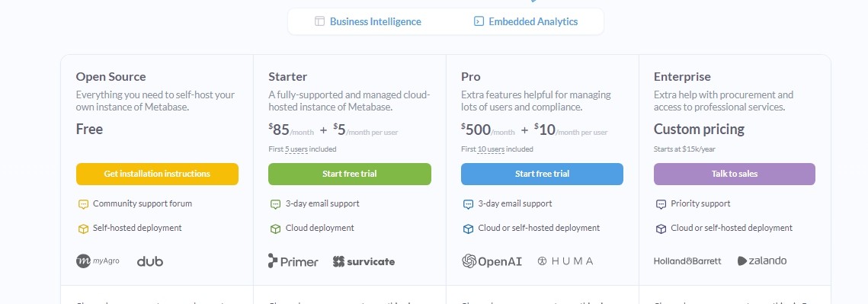
Task: Click the Pro 3-day email support icon
Action: (x=469, y=204)
